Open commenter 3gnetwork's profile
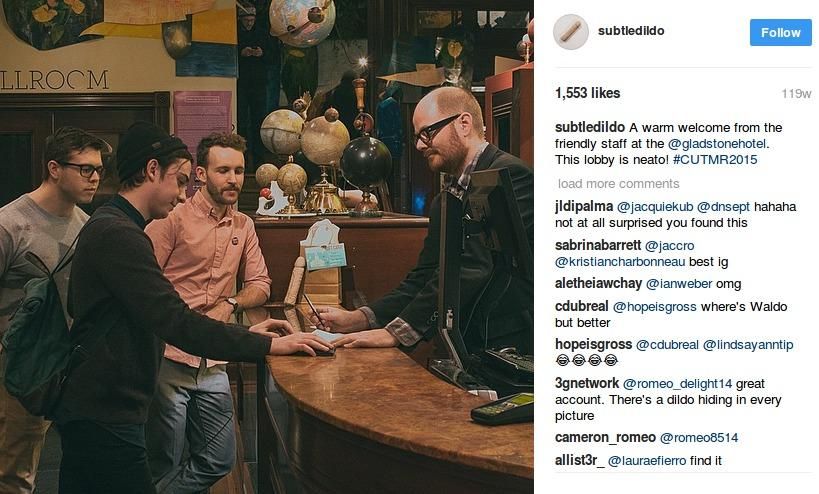819x494 pixels. click(x=587, y=383)
